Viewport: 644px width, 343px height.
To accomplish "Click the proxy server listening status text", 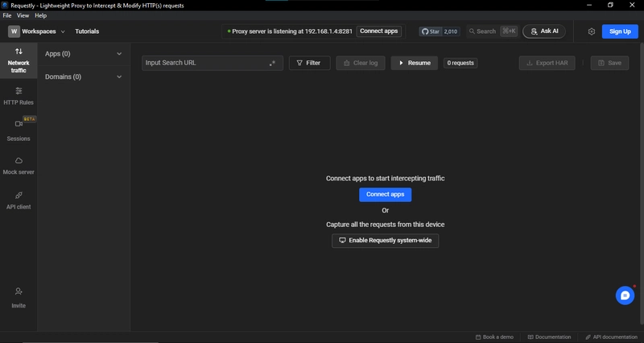I will click(292, 31).
